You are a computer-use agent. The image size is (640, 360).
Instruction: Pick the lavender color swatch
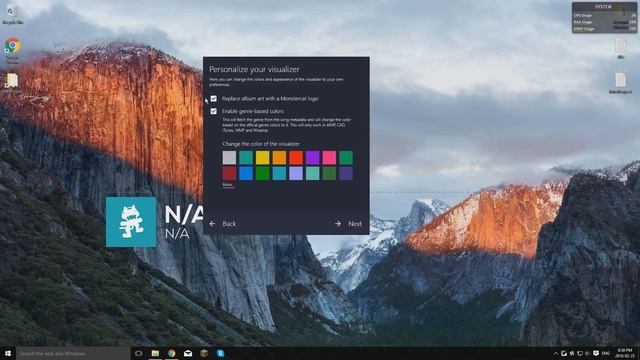pos(296,173)
